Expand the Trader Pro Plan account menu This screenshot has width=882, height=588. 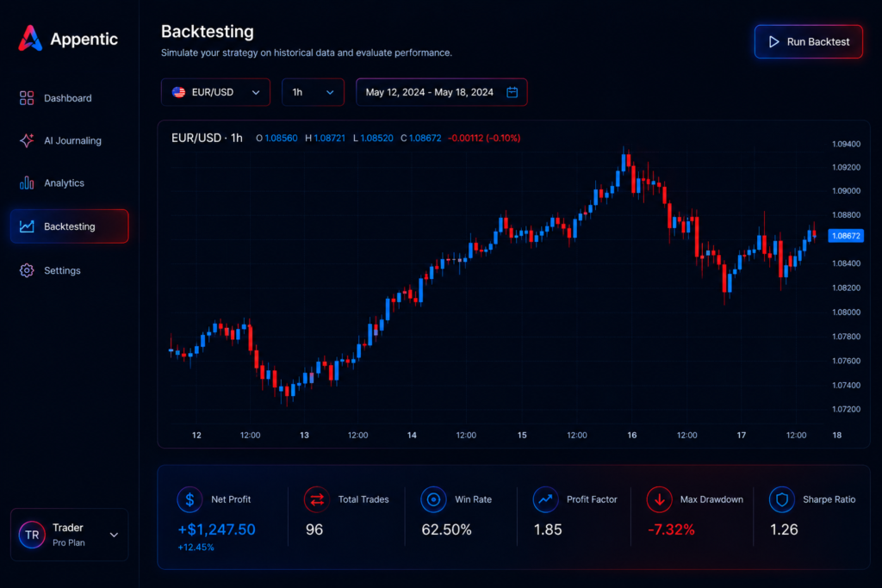(x=69, y=535)
